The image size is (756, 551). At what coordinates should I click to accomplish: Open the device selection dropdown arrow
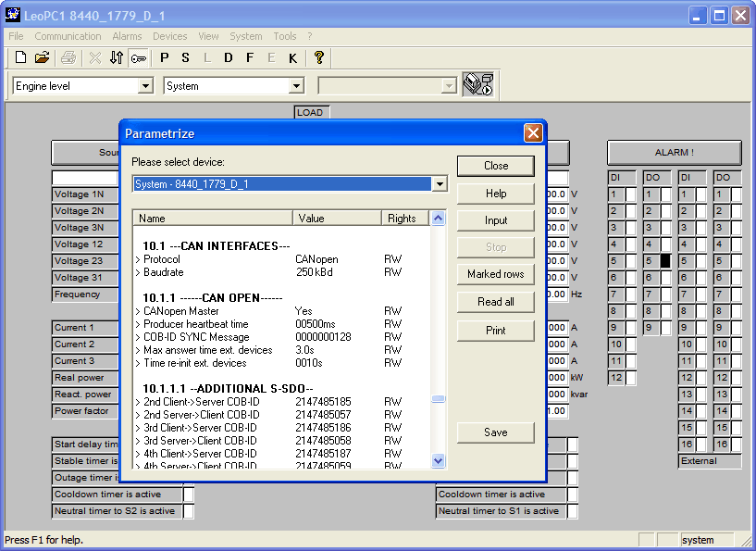point(440,184)
